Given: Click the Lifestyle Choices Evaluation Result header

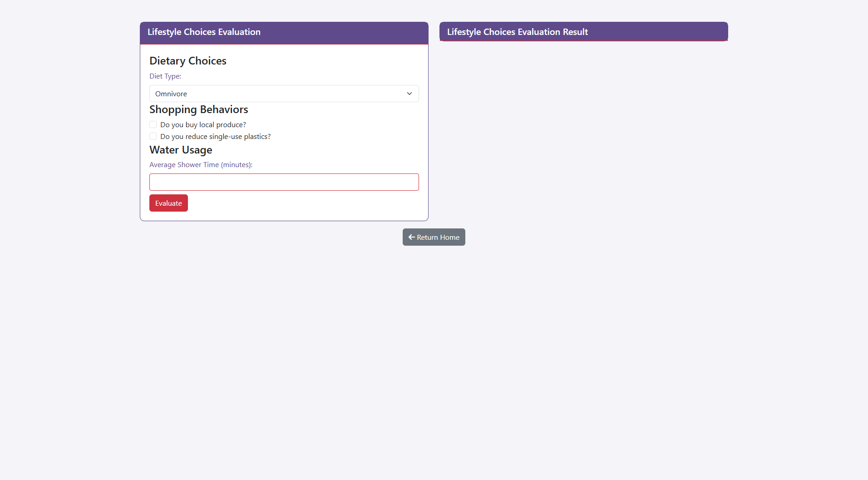Looking at the screenshot, I should click(583, 32).
